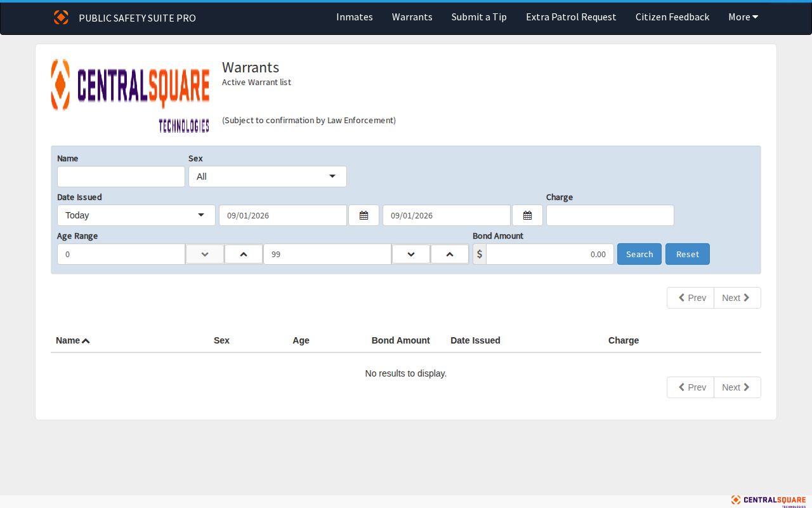Open Citizen Feedback page
Viewport: 812px width, 508px height.
[x=672, y=17]
